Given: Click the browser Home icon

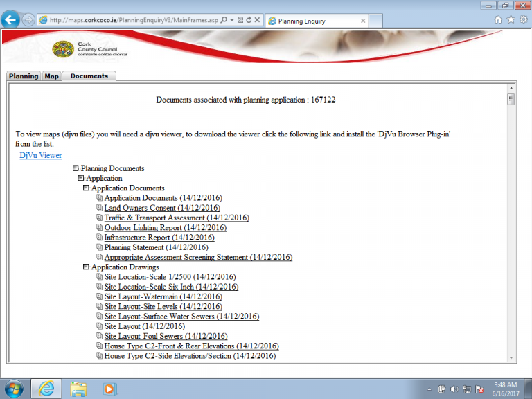Looking at the screenshot, I should point(498,19).
